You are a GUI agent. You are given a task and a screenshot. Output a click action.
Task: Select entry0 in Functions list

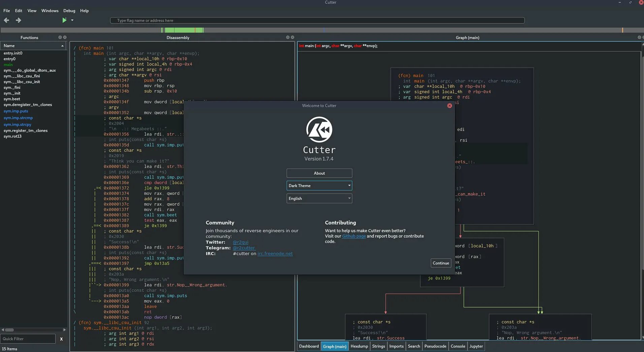pyautogui.click(x=9, y=59)
